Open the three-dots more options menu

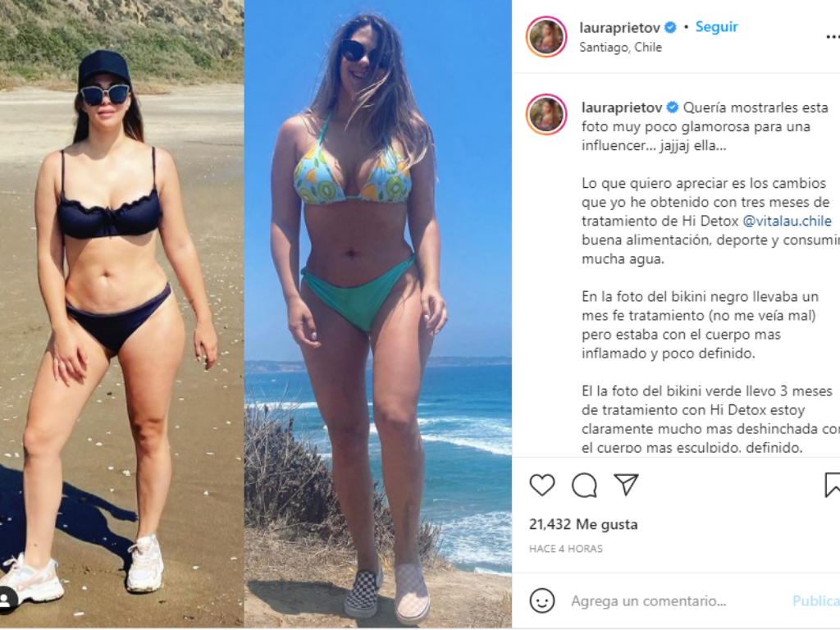coord(833,37)
